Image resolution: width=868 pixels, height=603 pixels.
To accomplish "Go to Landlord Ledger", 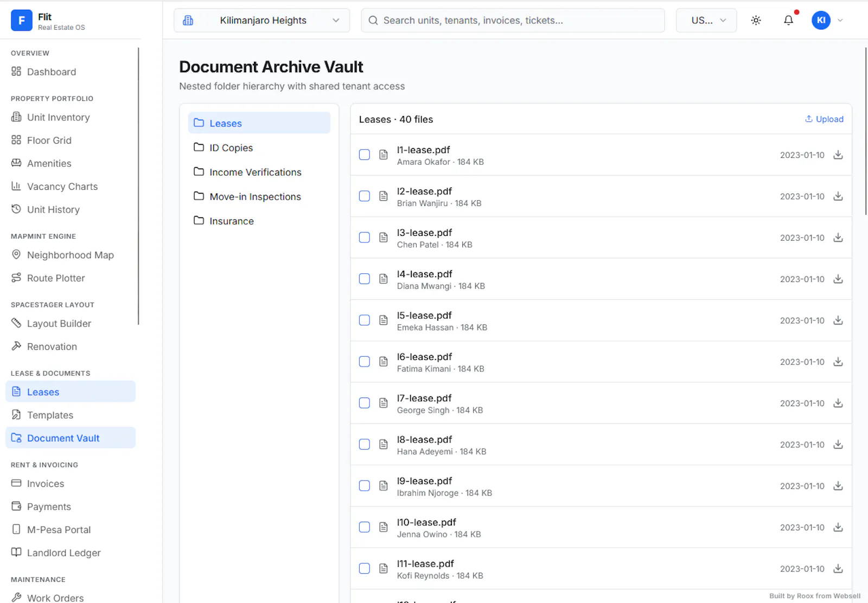I will (x=71, y=553).
